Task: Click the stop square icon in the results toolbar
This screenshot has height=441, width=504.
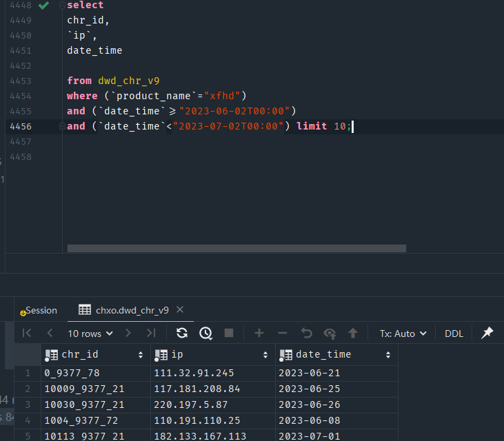Action: coord(229,334)
